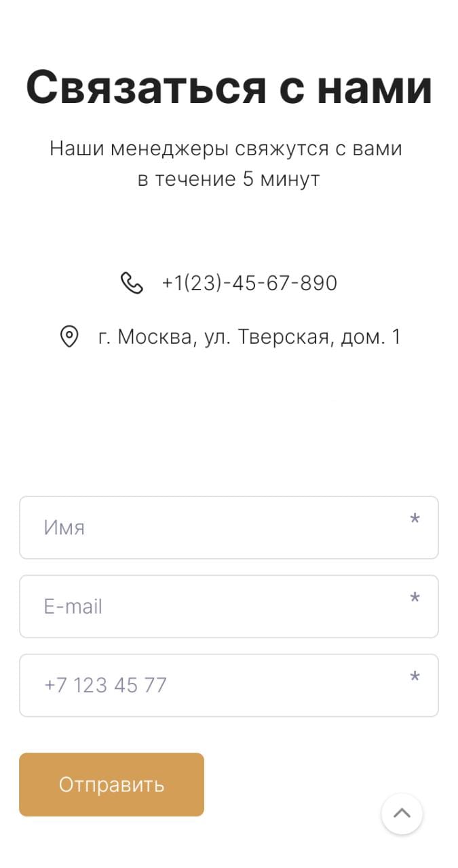Click the word нами in the heading

375,87
